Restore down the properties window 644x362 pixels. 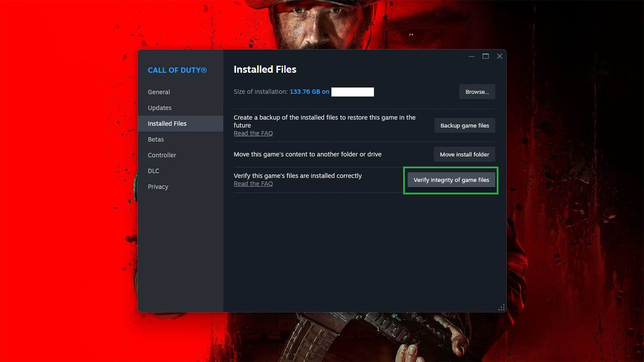point(485,56)
